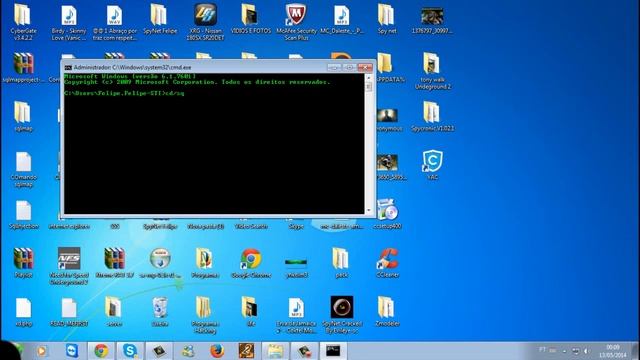Click inside the command prompt input area

tap(214, 144)
